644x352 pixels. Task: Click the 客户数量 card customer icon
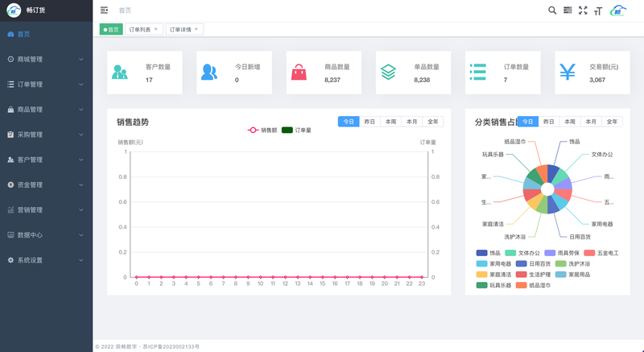tap(119, 72)
